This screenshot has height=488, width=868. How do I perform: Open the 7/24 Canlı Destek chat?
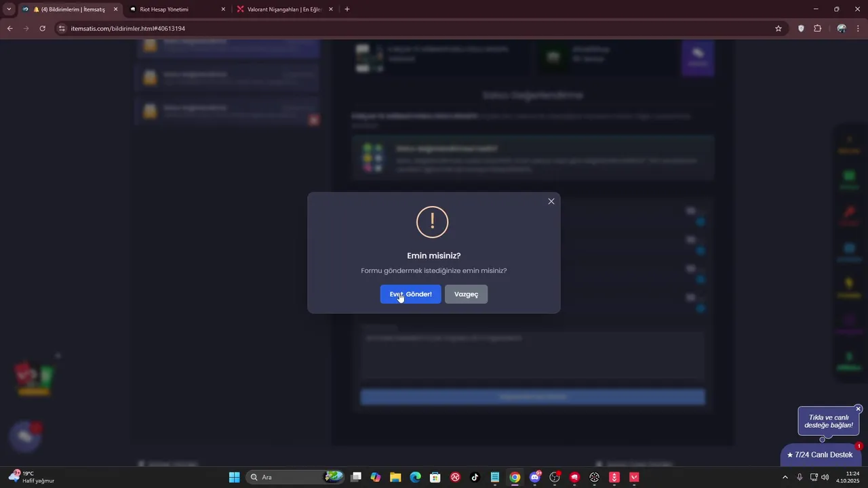pyautogui.click(x=821, y=455)
